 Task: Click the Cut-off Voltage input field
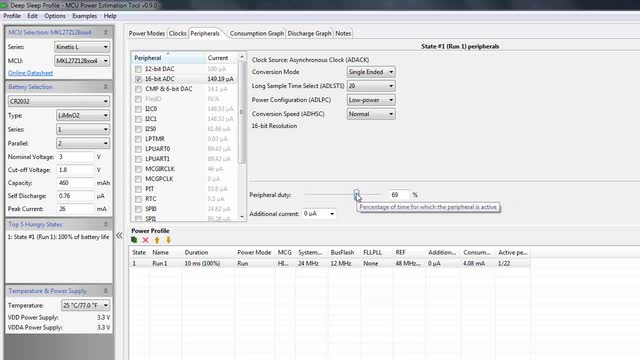(x=75, y=170)
